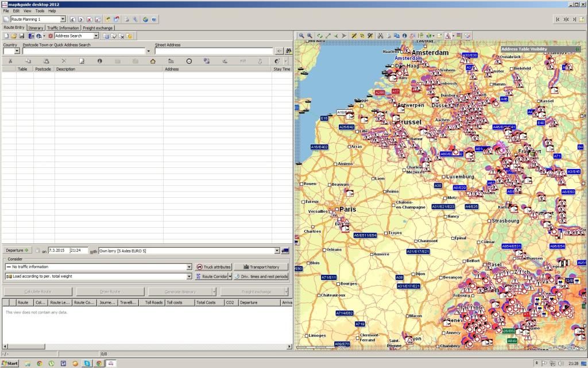This screenshot has width=588, height=368.
Task: Open the Edit menu
Action: pyautogui.click(x=16, y=11)
